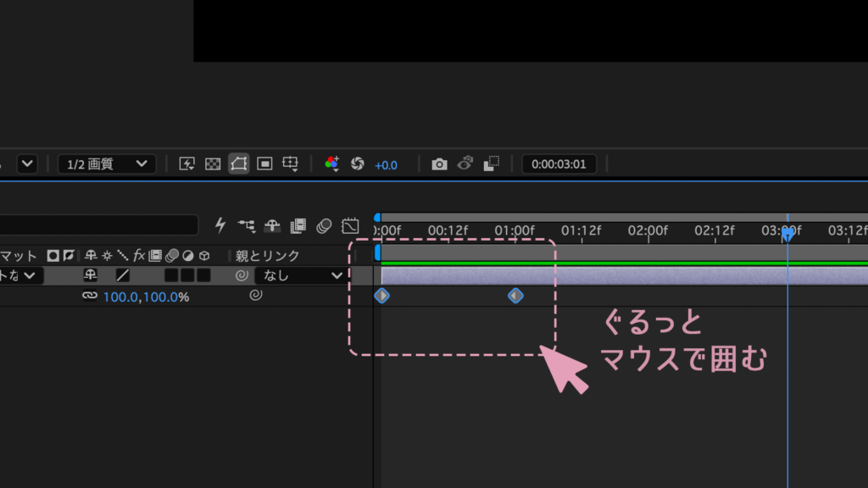Viewport: 868px width, 488px height.
Task: Toggle the transparency grid icon
Action: pos(213,164)
